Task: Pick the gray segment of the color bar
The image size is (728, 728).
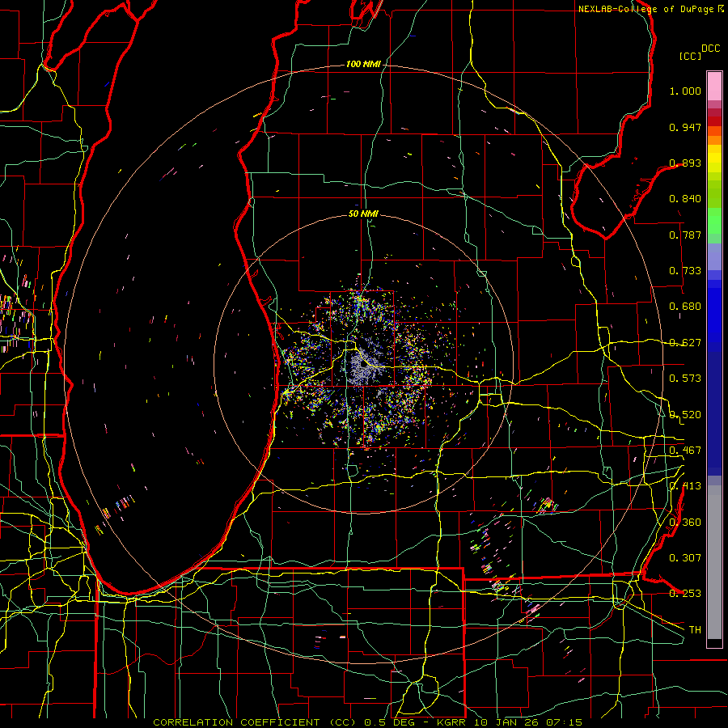Action: (x=714, y=562)
